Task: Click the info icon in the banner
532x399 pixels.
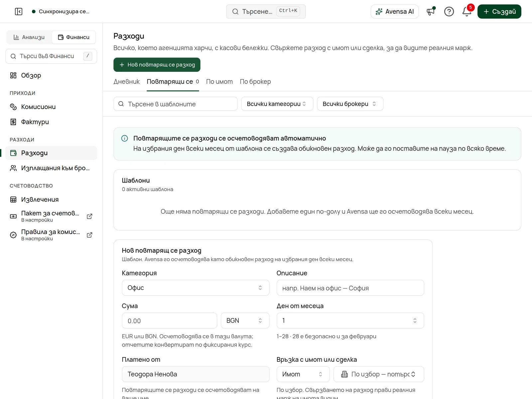Action: (125, 138)
